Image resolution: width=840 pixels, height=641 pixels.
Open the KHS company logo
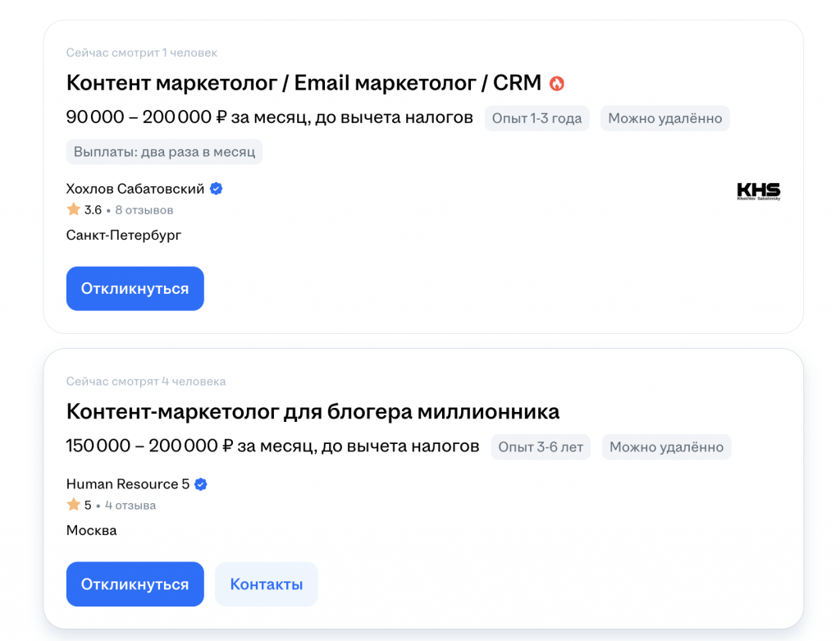758,190
